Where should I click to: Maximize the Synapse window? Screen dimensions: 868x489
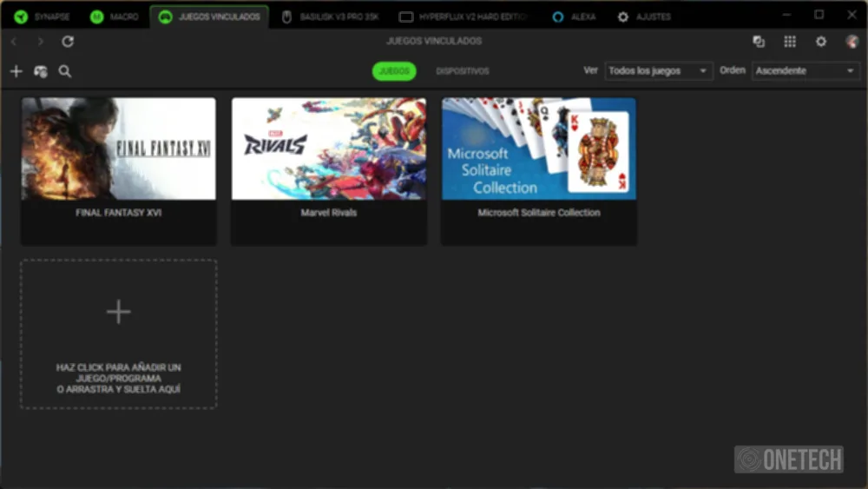819,15
